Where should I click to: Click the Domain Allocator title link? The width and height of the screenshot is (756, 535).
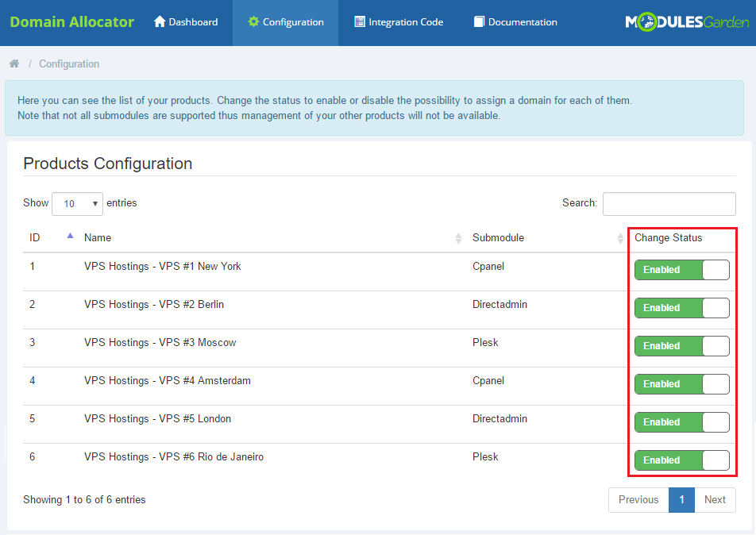71,22
